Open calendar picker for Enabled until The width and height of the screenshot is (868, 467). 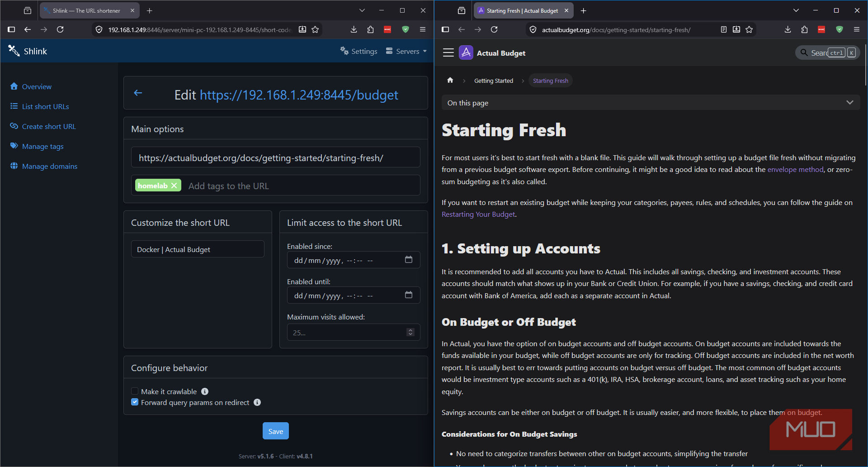point(409,295)
